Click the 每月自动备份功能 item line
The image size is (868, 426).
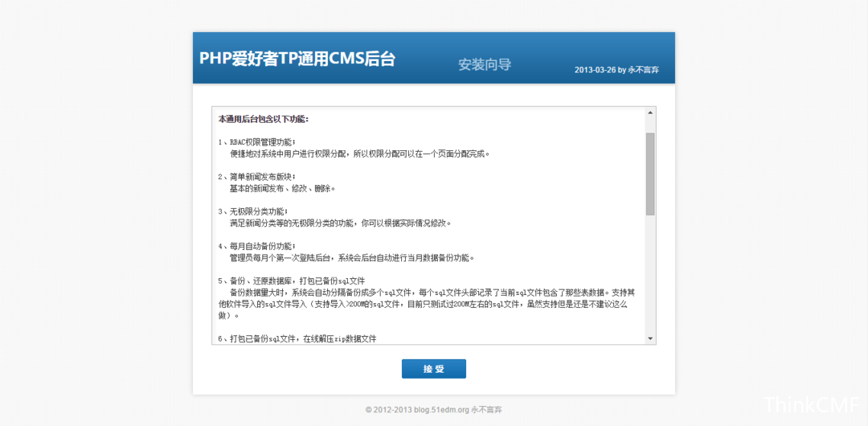[257, 246]
